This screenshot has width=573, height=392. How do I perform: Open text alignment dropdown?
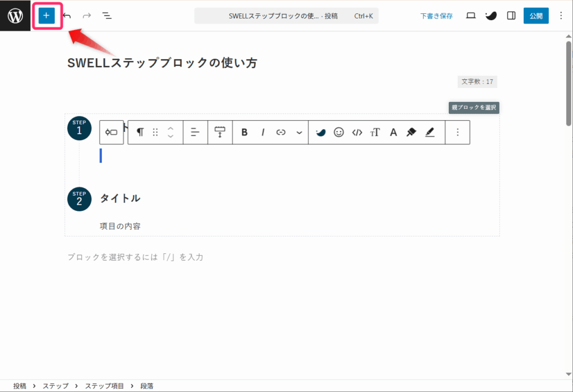pyautogui.click(x=195, y=133)
